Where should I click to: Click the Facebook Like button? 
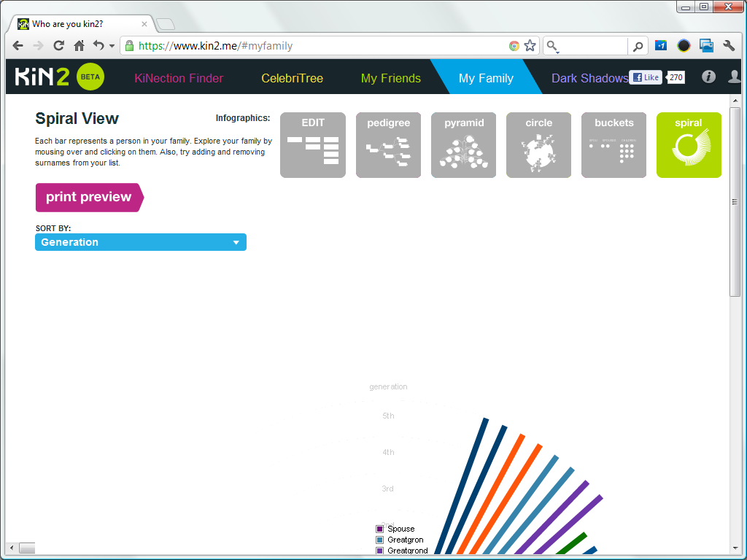click(x=646, y=77)
